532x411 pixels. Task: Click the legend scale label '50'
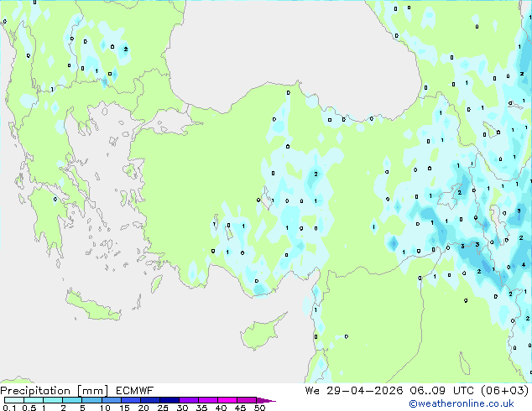[259, 408]
